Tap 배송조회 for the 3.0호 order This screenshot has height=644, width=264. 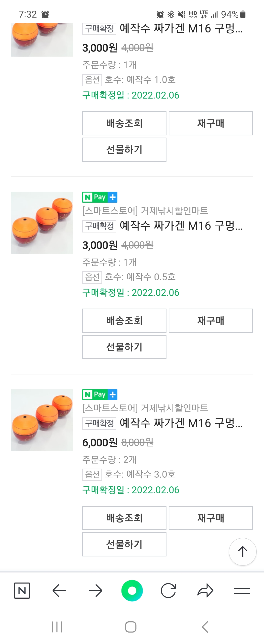point(124,518)
